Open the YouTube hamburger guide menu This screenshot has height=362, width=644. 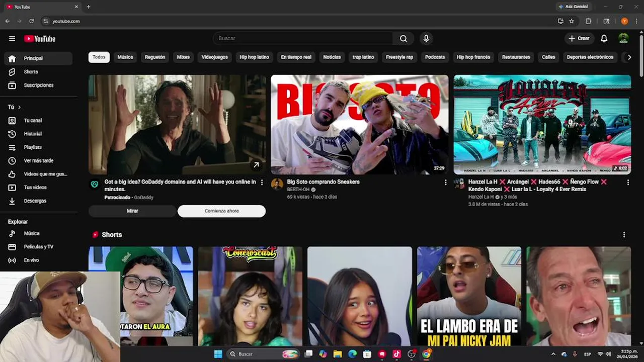tap(12, 39)
